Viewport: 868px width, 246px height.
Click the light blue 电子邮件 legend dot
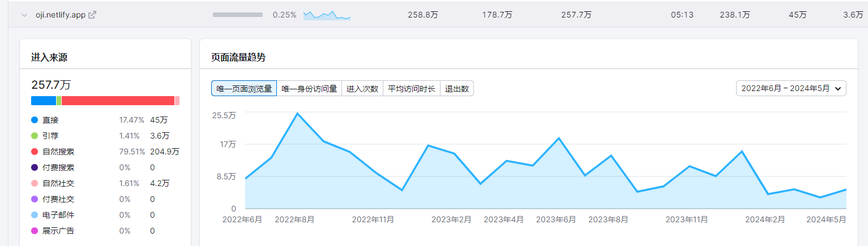[x=35, y=215]
